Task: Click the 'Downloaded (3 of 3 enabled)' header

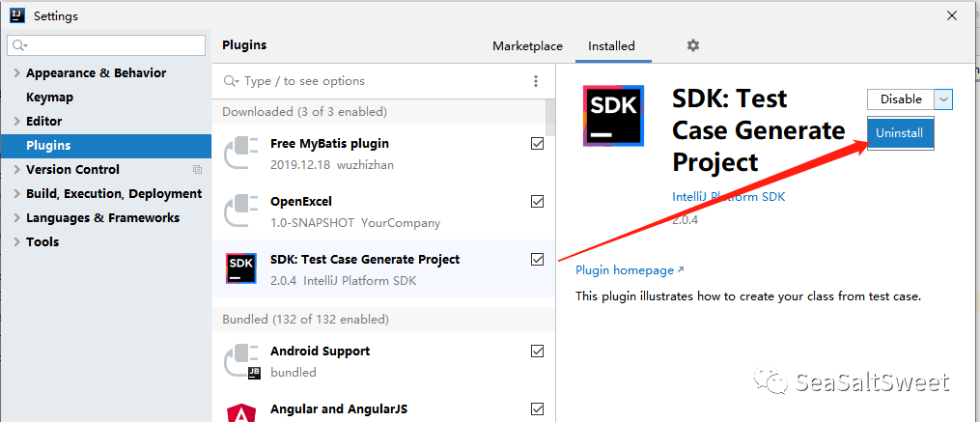Action: [304, 112]
